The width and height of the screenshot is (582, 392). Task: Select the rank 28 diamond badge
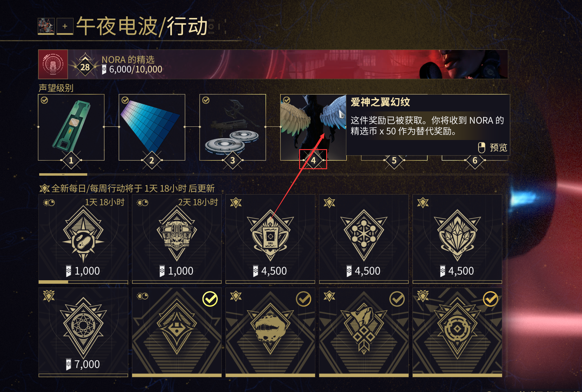85,65
